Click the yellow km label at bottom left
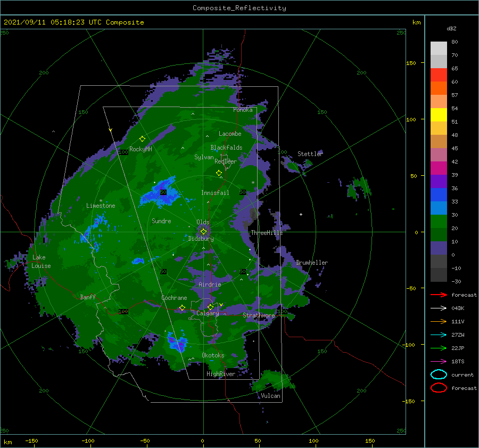479x448 pixels. (8, 442)
